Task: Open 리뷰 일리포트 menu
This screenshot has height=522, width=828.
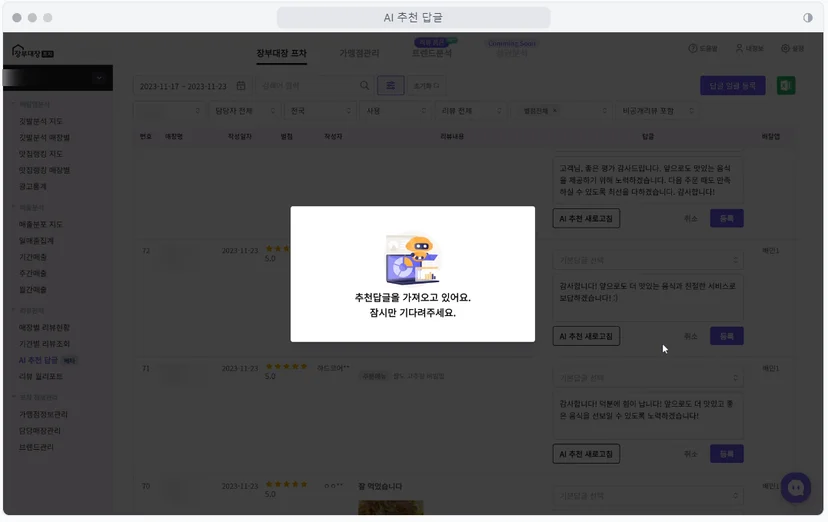Action: click(x=41, y=376)
